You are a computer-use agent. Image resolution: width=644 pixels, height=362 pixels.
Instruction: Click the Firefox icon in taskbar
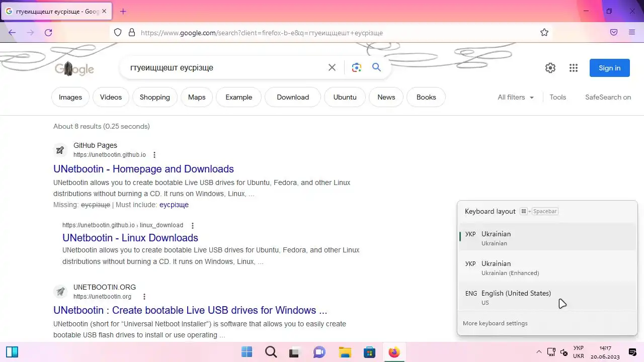[x=394, y=352]
